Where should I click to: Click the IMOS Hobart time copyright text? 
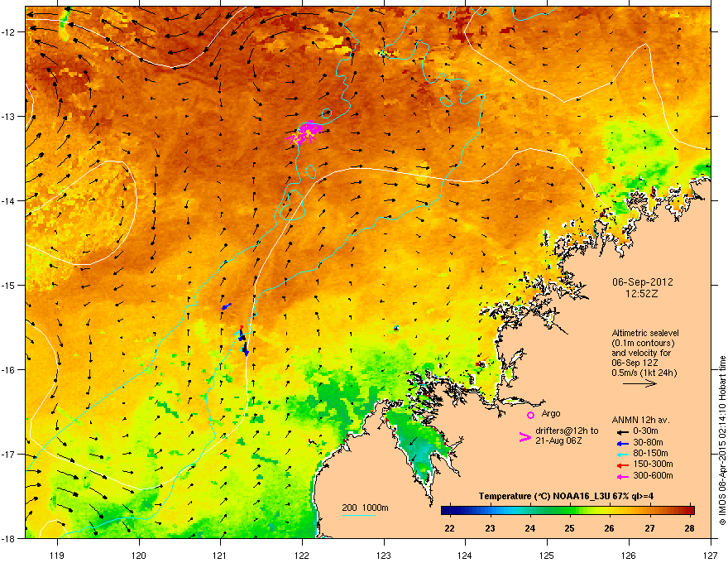pos(722,440)
